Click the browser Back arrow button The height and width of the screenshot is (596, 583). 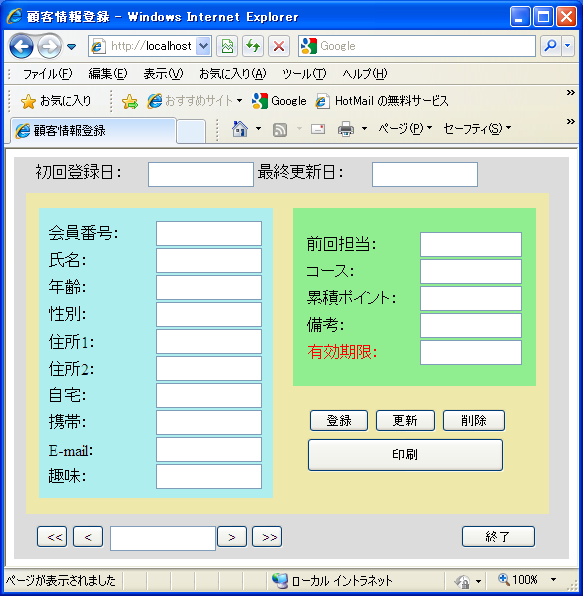[21, 46]
